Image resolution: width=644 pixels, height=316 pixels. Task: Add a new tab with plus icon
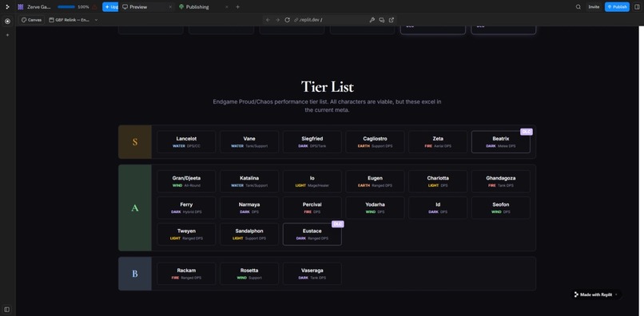[237, 7]
